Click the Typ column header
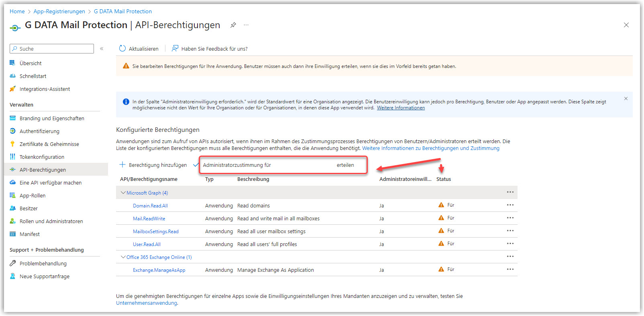Image resolution: width=644 pixels, height=316 pixels. click(x=209, y=179)
